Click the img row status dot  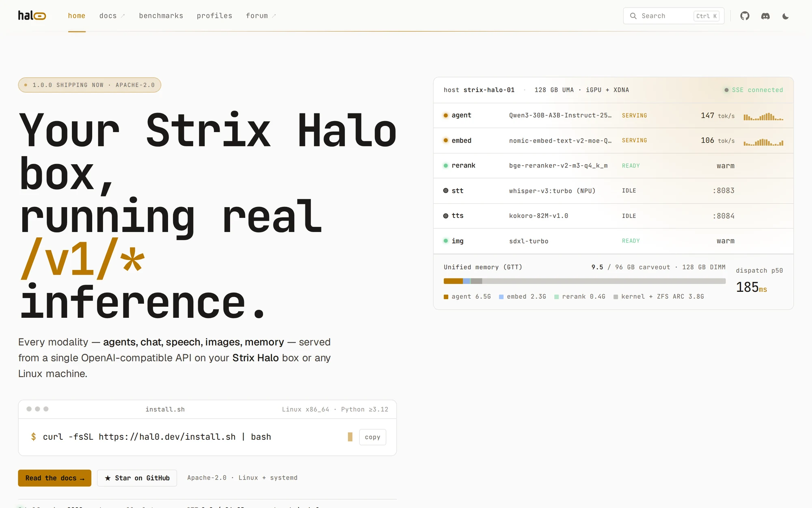click(x=445, y=241)
